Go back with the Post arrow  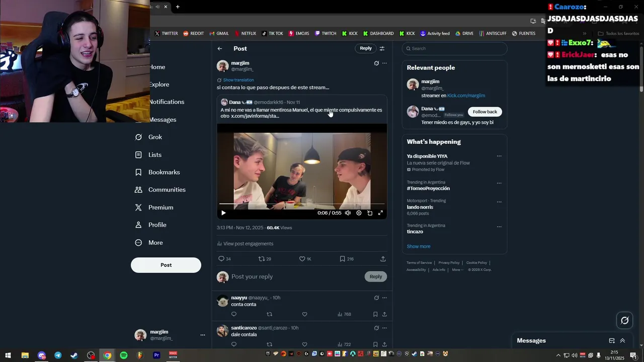(220, 49)
